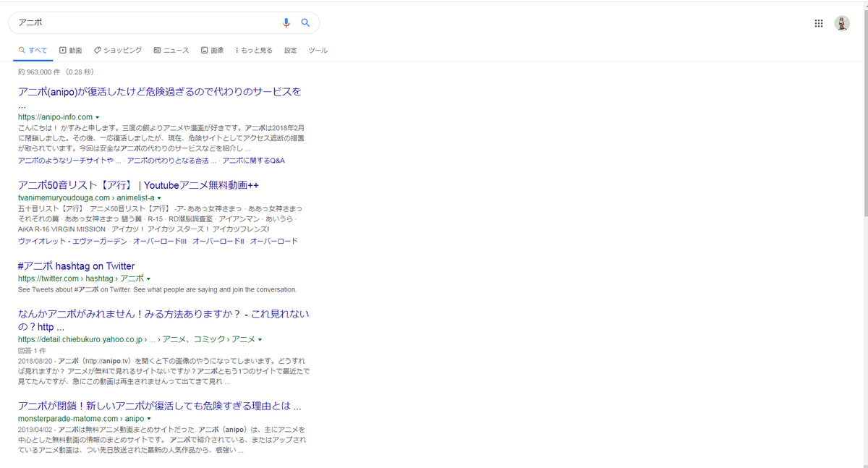The image size is (868, 468).
Task: Open the Google account avatar
Action: click(x=842, y=23)
